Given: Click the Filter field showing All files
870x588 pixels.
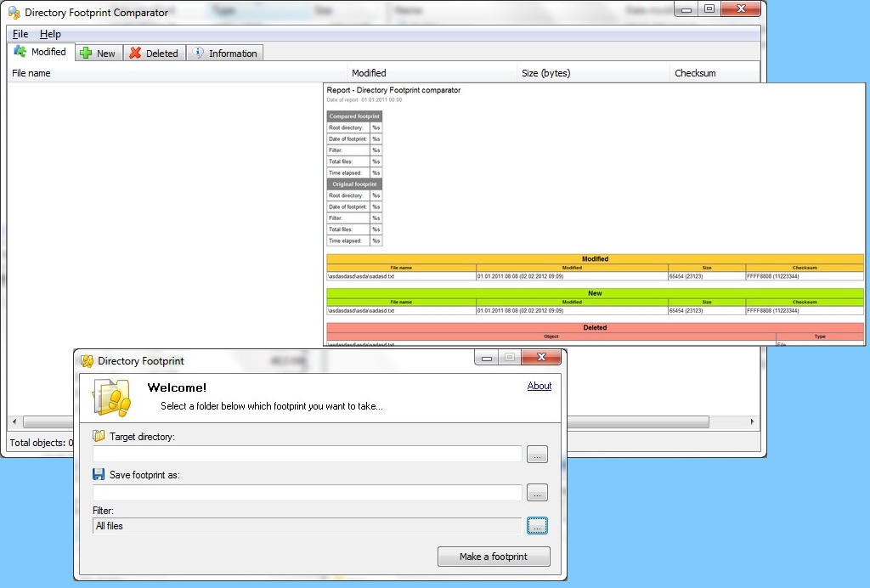Looking at the screenshot, I should tap(308, 526).
